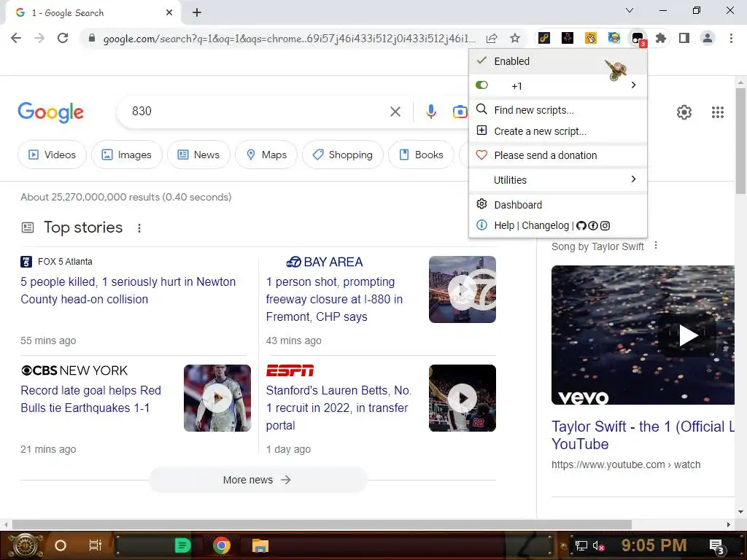Viewport: 747px width, 560px height.
Task: Switch to Books search filter
Action: pyautogui.click(x=421, y=155)
